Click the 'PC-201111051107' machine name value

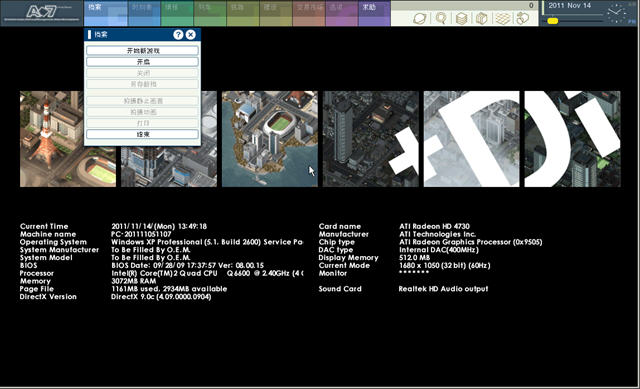tap(141, 234)
